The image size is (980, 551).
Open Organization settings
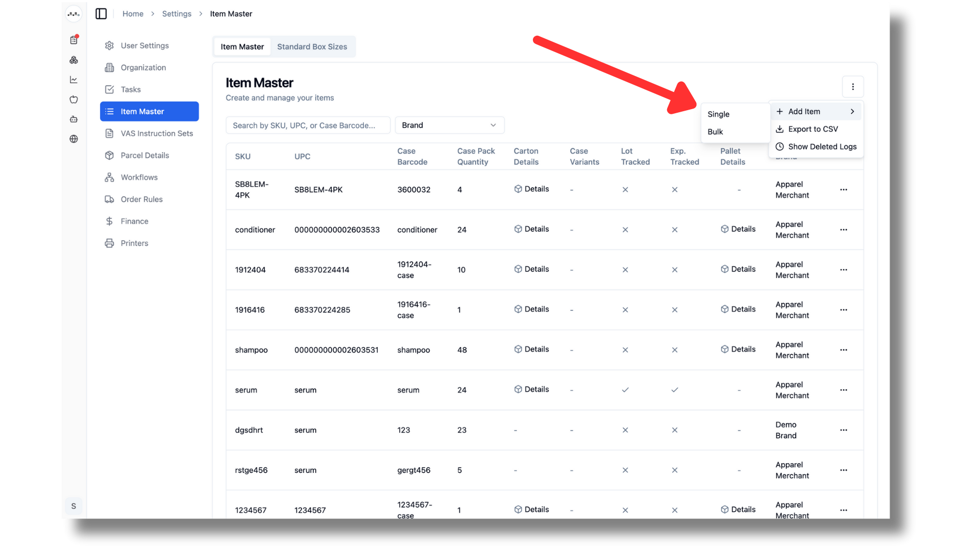tap(149, 67)
